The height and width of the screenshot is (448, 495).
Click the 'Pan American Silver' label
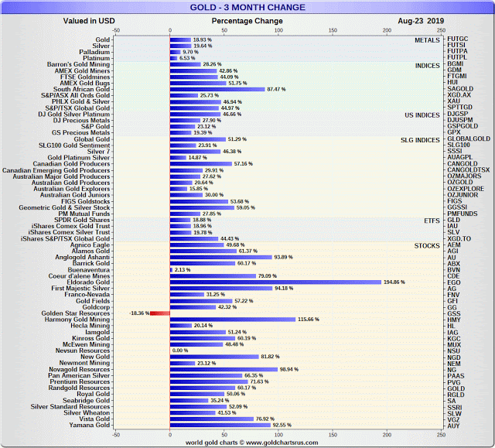point(79,375)
